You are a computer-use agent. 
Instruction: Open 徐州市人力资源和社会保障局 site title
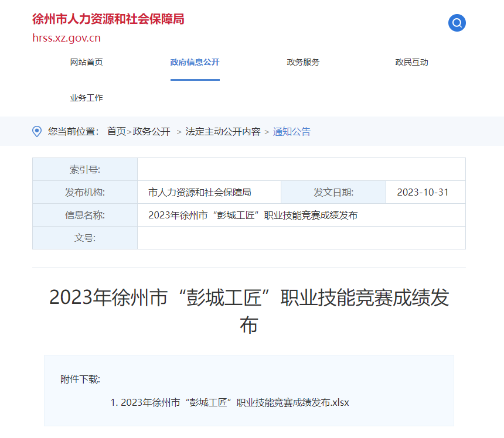click(108, 19)
